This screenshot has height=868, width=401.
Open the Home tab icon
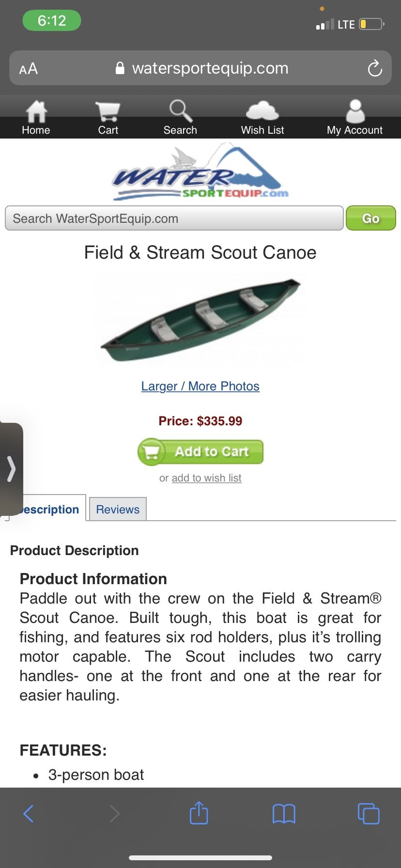pyautogui.click(x=36, y=111)
